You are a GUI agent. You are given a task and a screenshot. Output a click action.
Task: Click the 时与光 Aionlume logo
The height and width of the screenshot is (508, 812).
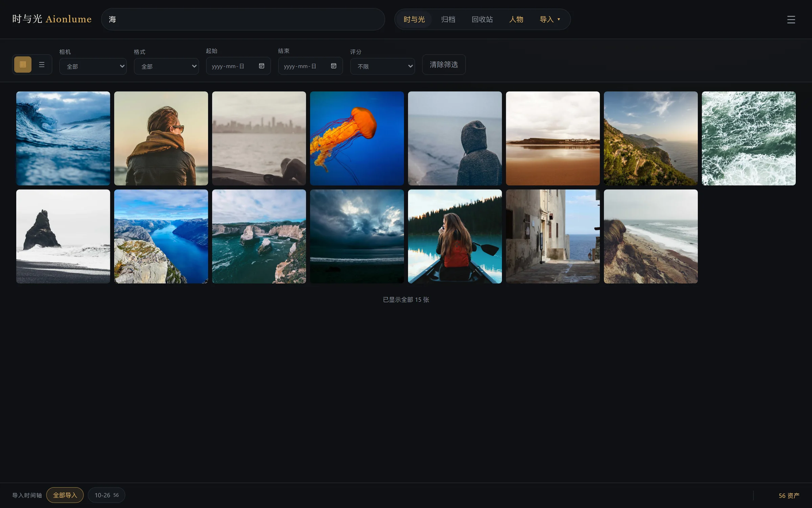[52, 19]
